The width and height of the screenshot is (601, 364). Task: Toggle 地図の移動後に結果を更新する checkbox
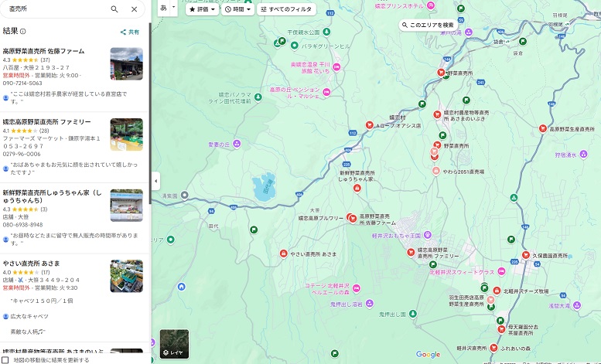click(x=5, y=360)
